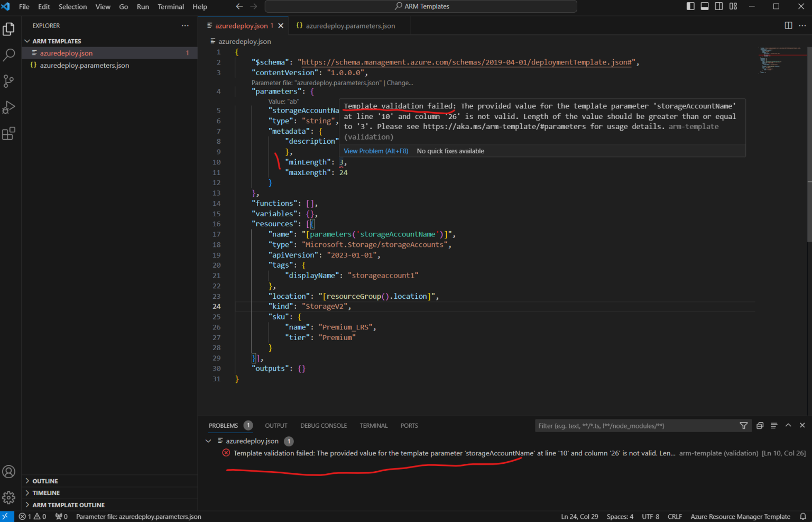Open the Manage settings gear
Viewport: 812px width, 522px height.
click(x=8, y=497)
